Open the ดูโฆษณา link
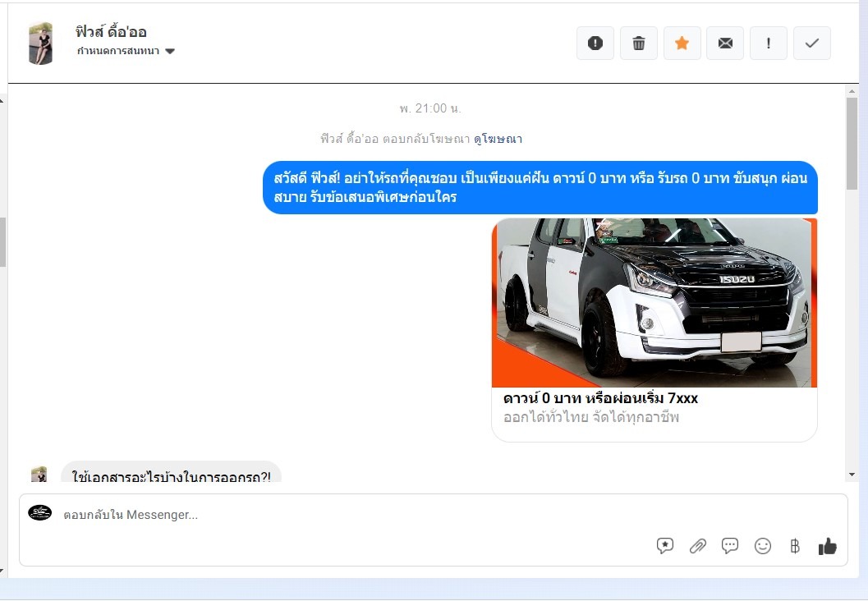Viewport: 868px width, 601px height. 498,139
